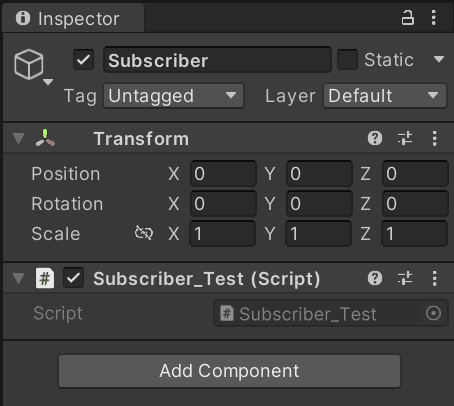Image resolution: width=454 pixels, height=406 pixels.
Task: Click the GameObject cube icon picker
Action: (x=33, y=67)
